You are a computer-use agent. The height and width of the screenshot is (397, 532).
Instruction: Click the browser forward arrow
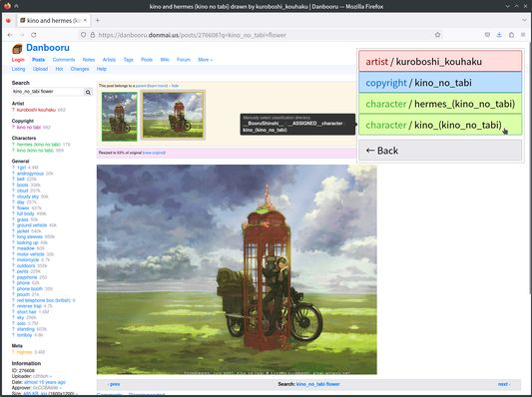click(x=22, y=35)
